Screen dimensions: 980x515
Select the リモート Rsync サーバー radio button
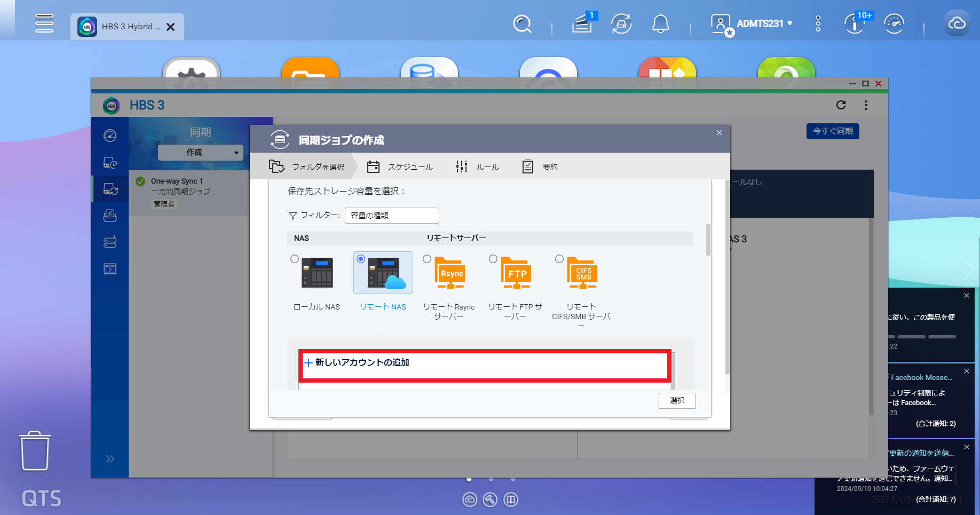[427, 259]
